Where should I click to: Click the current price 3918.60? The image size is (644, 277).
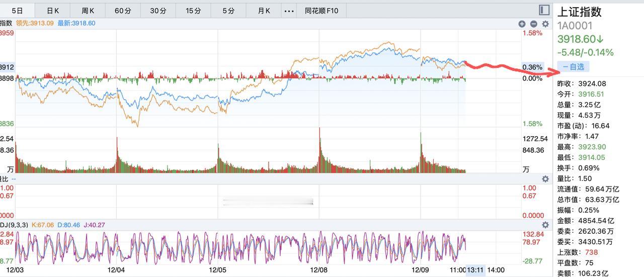(x=581, y=39)
